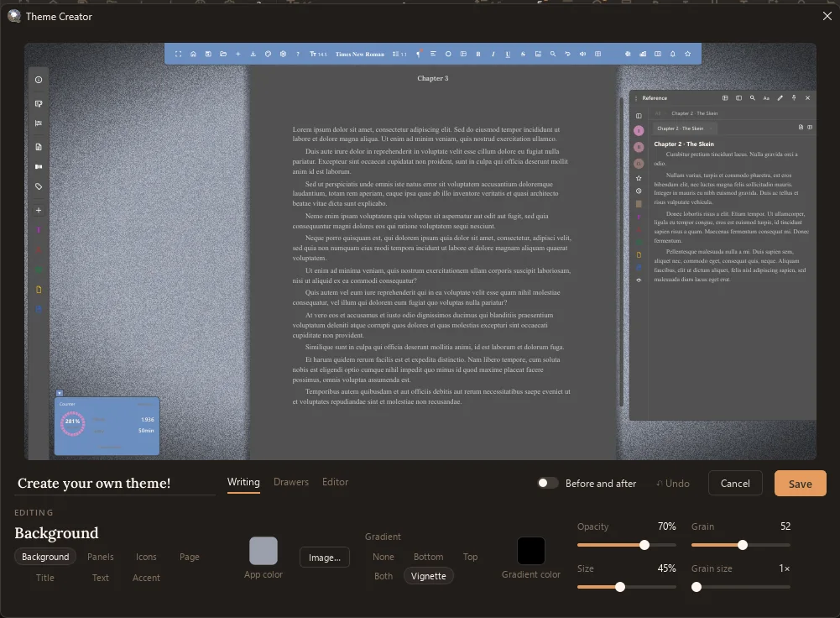Click the pin icon in Reference panel header
This screenshot has height=618, width=840.
(794, 98)
